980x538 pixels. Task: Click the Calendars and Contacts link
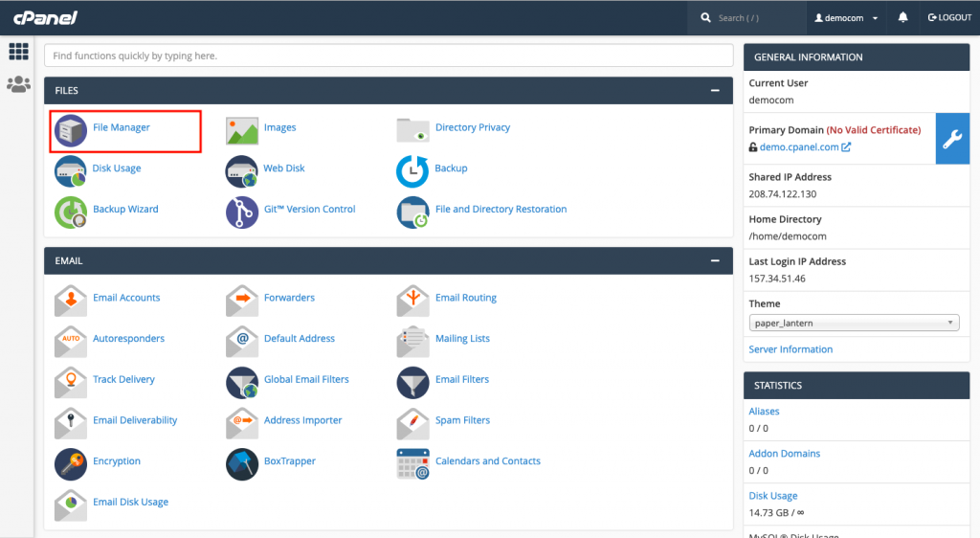[x=487, y=461]
